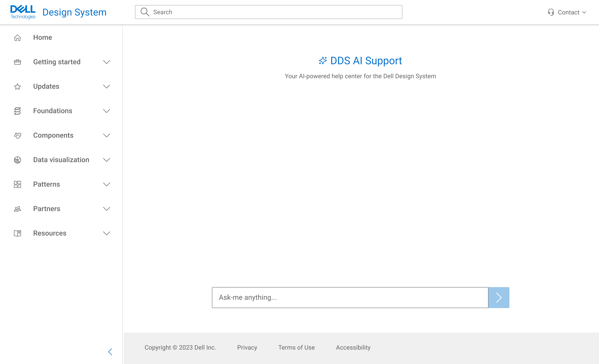Screen dimensions: 599x364
Task: Click the Dell Technologies logo
Action: click(x=23, y=12)
